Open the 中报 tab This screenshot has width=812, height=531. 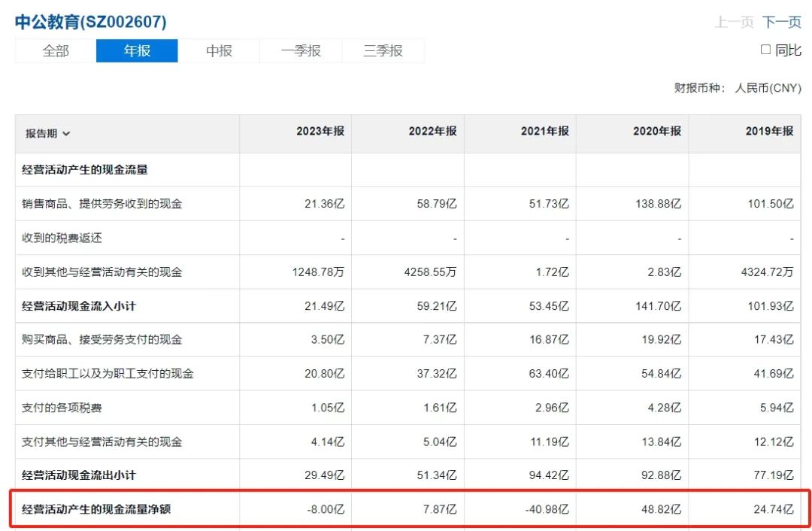[219, 51]
